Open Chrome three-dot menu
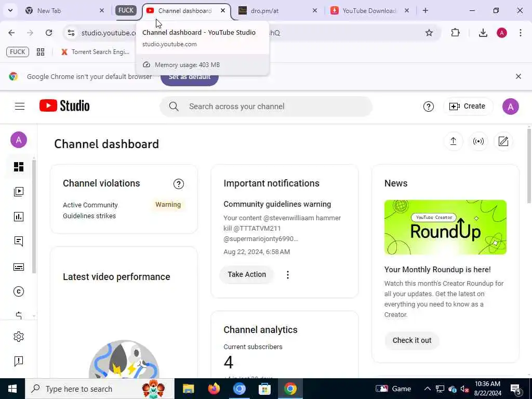The image size is (532, 399). [521, 33]
